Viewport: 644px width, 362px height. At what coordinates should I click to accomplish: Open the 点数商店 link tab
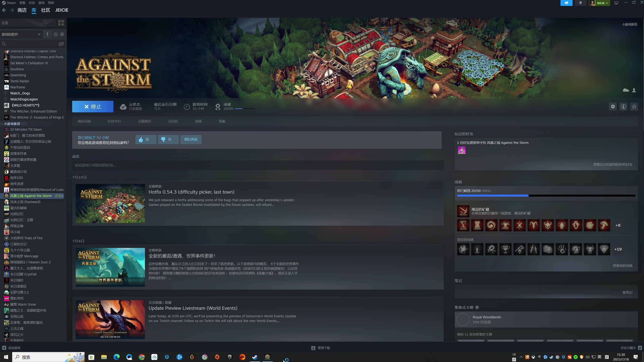[145, 121]
